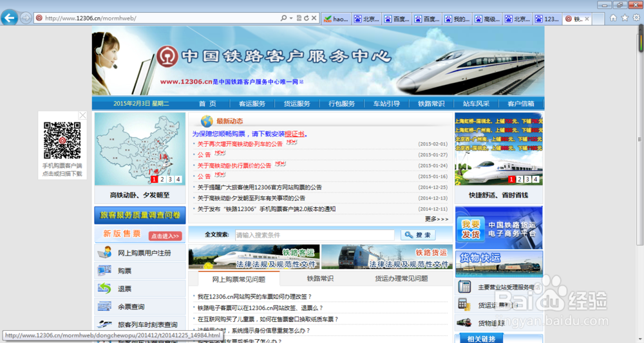Viewport: 644px width, 343px height.
Task: Select slide 4 on the right train carousel
Action: point(535,180)
